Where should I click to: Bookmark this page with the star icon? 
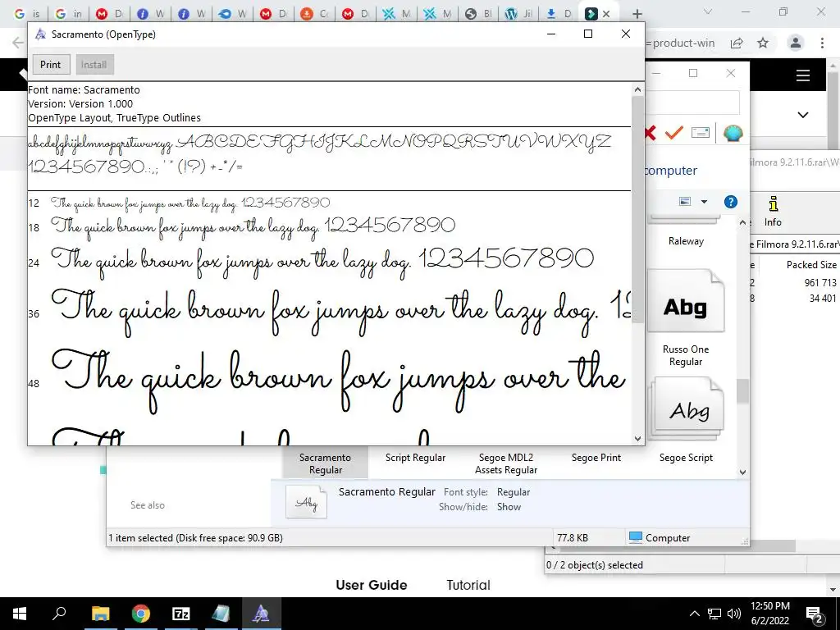click(x=763, y=43)
